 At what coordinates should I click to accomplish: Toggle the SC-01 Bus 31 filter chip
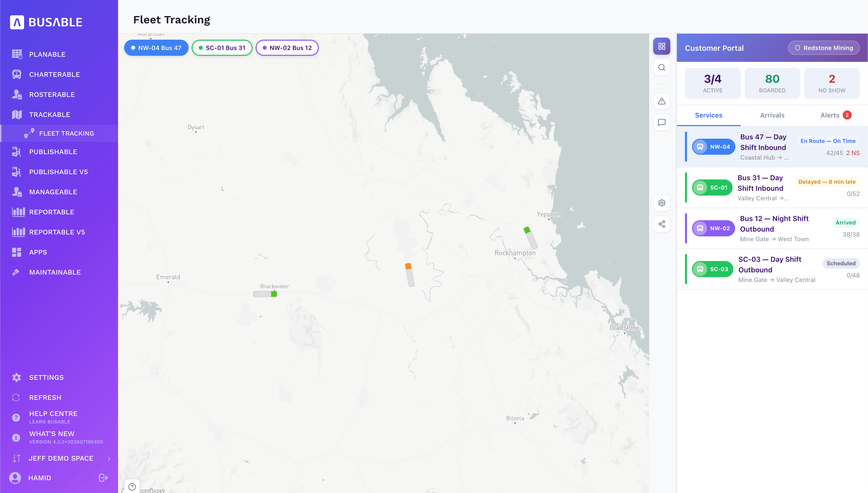point(222,48)
